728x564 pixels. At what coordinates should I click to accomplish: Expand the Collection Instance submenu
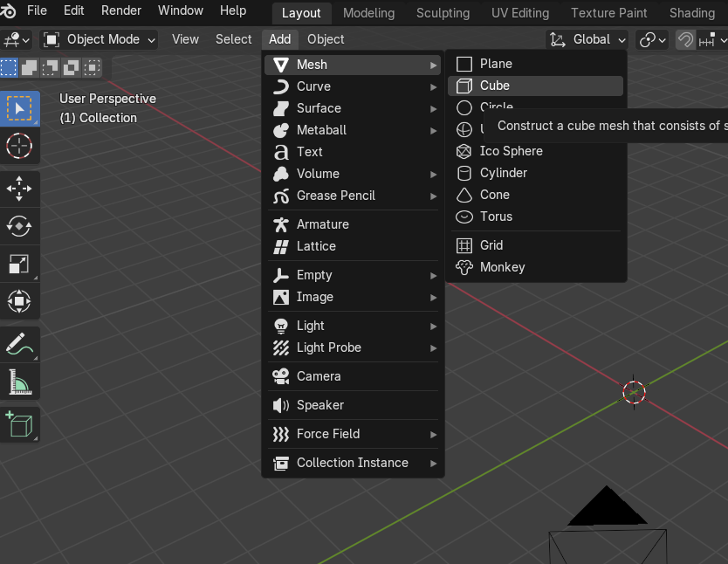[x=353, y=463]
